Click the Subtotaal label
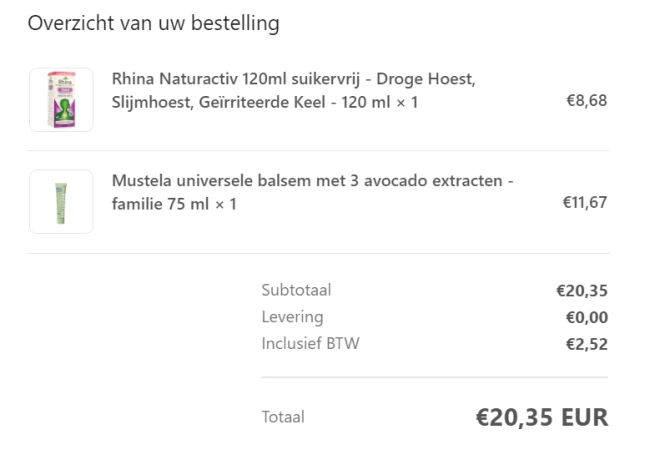The width and height of the screenshot is (665, 460). [296, 291]
